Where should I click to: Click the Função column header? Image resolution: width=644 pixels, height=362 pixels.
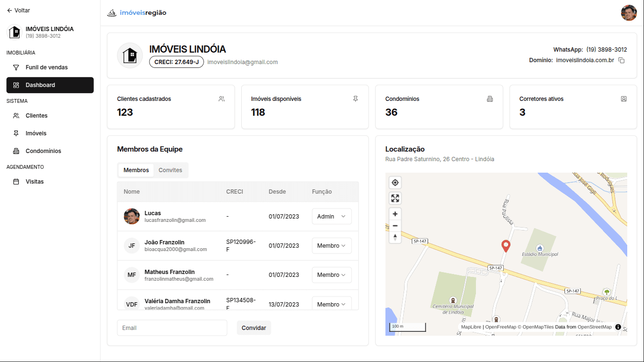tap(322, 192)
